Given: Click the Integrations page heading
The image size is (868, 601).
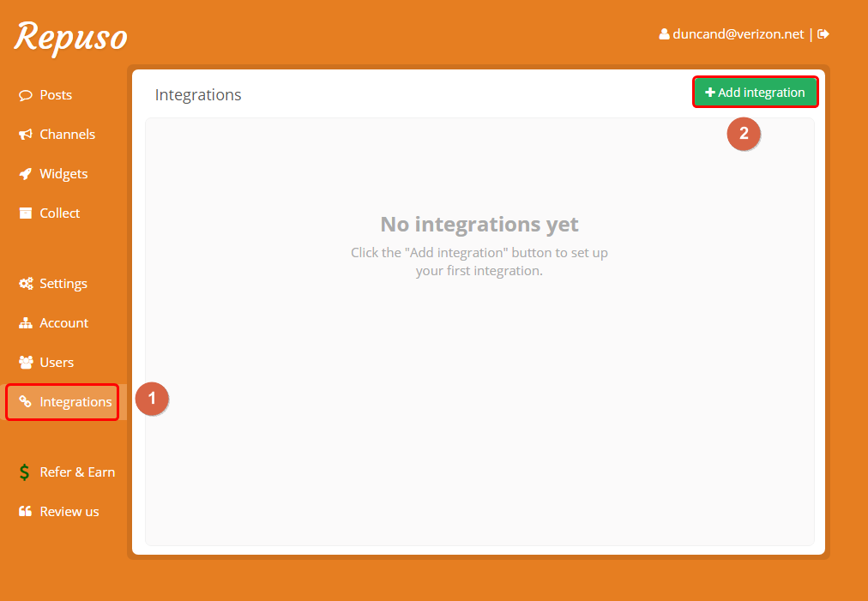Looking at the screenshot, I should click(198, 95).
